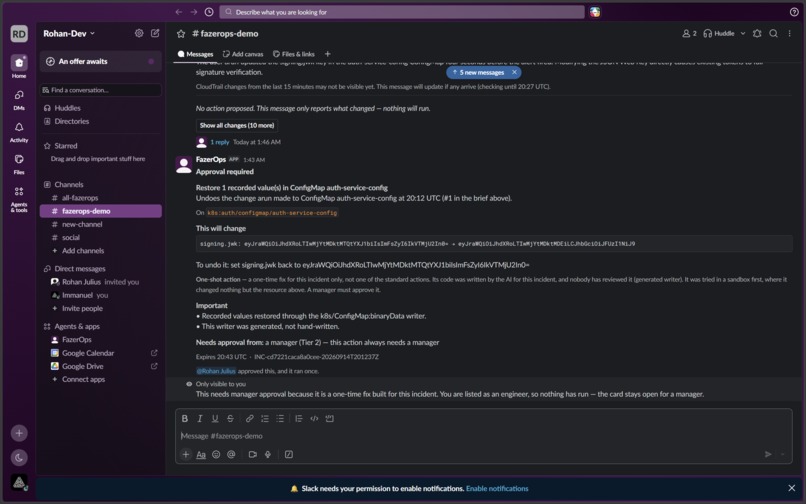Viewport: 806px width, 504px height.
Task: Open Rohan-Dev workspace menu dropdown
Action: [69, 33]
